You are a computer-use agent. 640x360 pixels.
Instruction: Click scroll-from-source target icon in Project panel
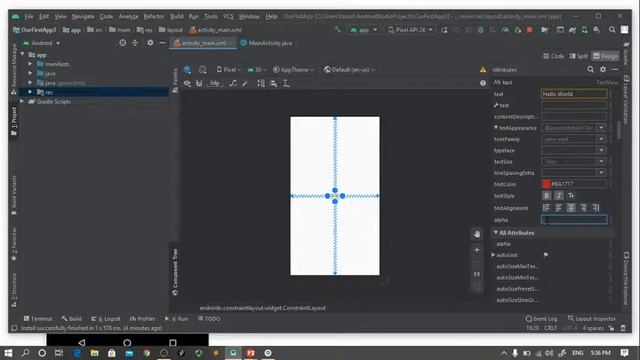click(x=122, y=43)
